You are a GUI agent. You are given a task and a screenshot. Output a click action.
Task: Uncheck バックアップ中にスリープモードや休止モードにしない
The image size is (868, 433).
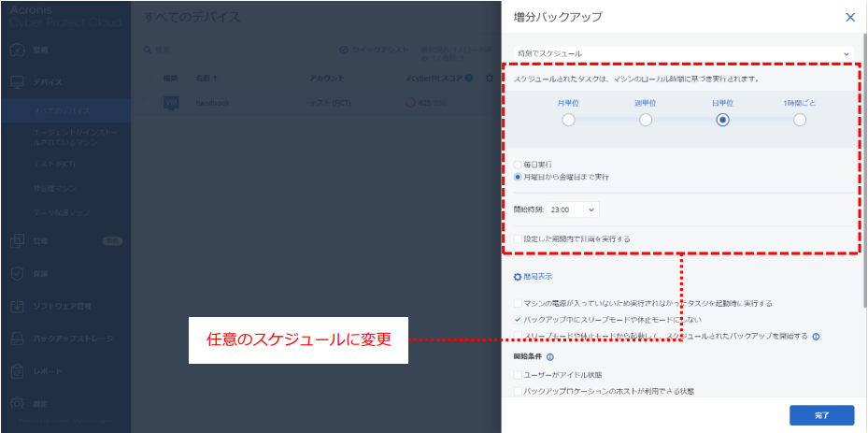pos(519,319)
